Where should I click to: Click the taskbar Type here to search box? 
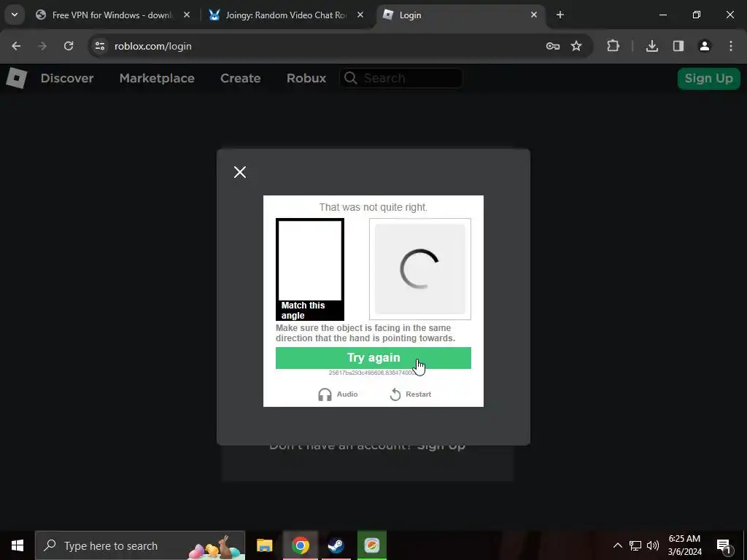pos(140,545)
